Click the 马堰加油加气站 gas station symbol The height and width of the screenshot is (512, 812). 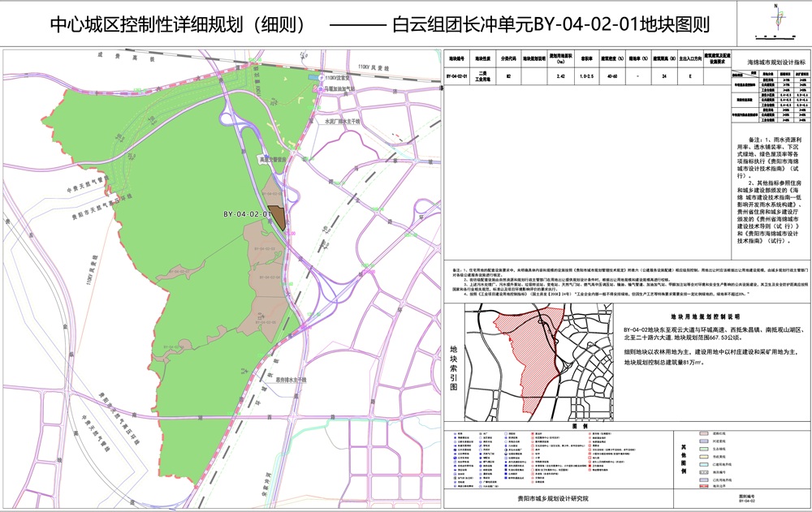tap(321, 88)
